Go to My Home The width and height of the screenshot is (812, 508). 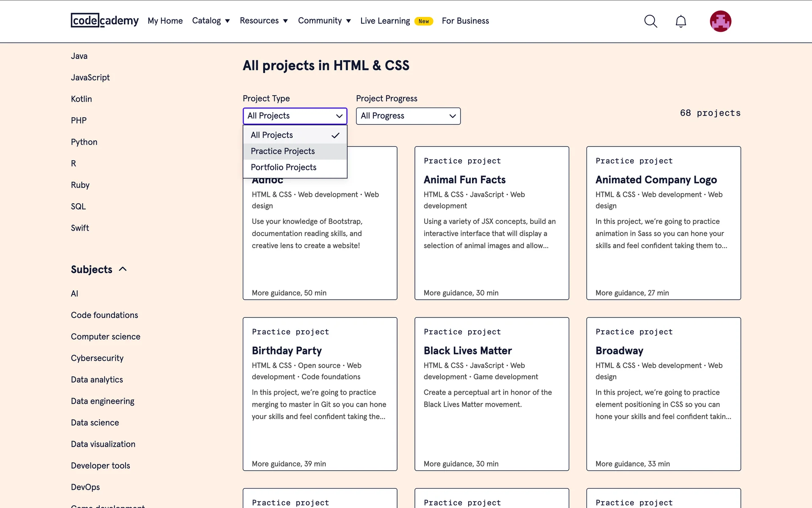165,21
